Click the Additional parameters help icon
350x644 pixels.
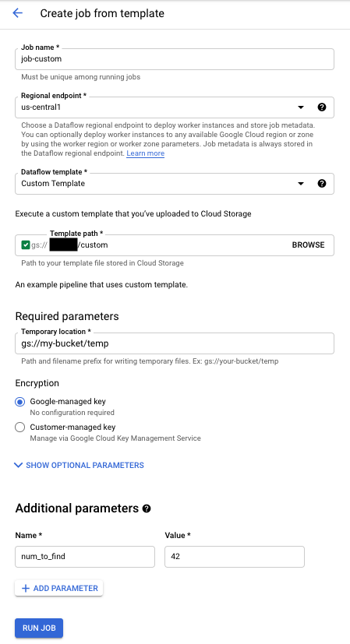[147, 509]
